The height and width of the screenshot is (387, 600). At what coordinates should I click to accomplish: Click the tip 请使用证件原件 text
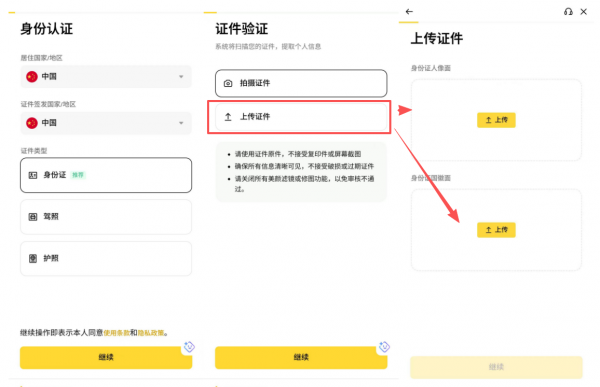298,154
